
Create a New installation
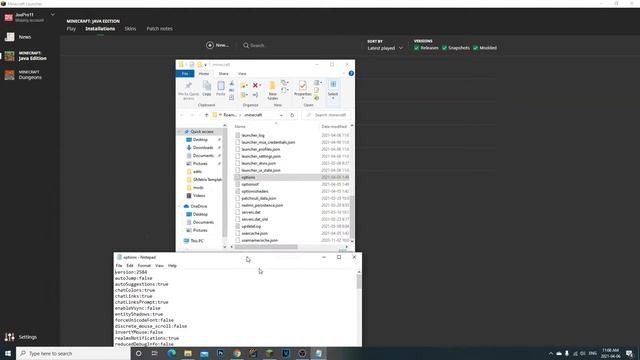coord(218,45)
